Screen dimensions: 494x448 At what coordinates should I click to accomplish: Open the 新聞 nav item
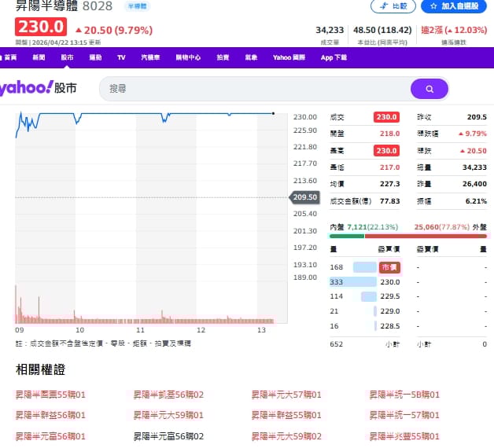(x=39, y=57)
